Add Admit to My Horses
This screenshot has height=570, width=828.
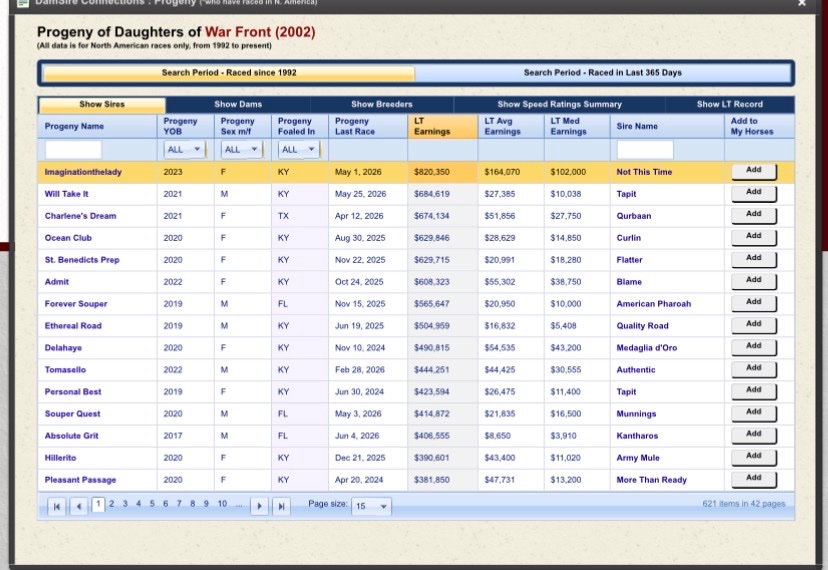[x=754, y=282]
